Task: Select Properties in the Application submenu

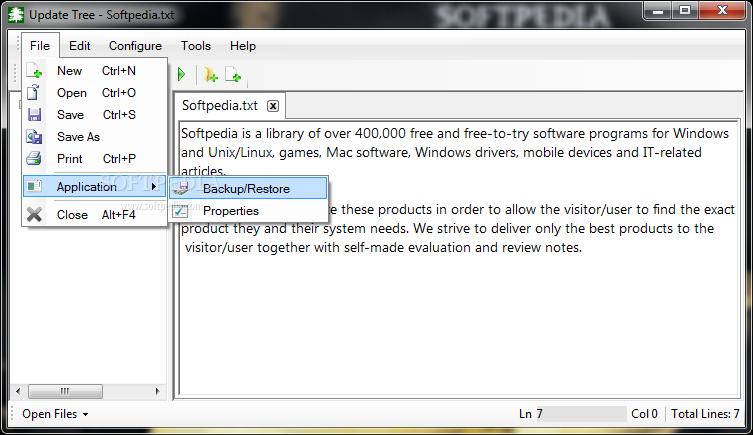Action: (248, 210)
